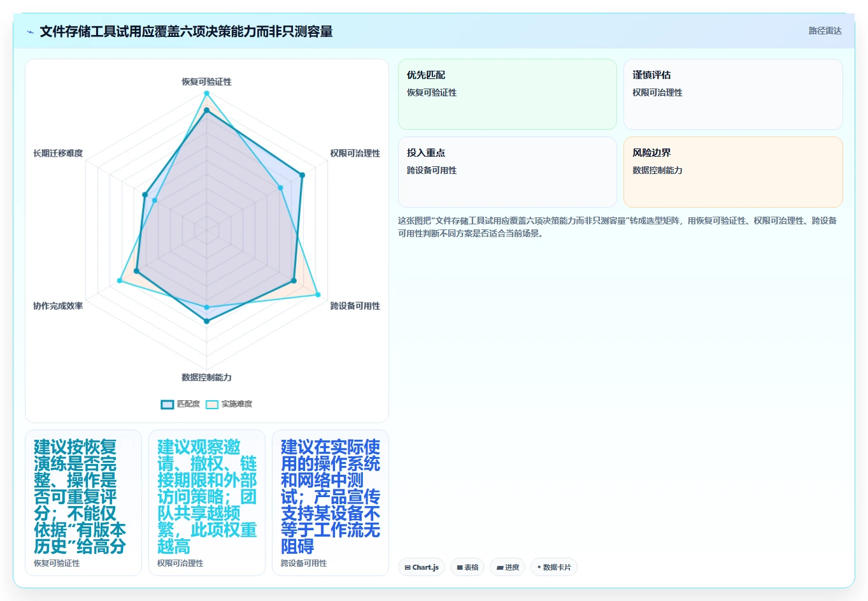Select the 权限可治理性 radar axis label
Viewport: 868px width, 601px height.
click(x=355, y=153)
